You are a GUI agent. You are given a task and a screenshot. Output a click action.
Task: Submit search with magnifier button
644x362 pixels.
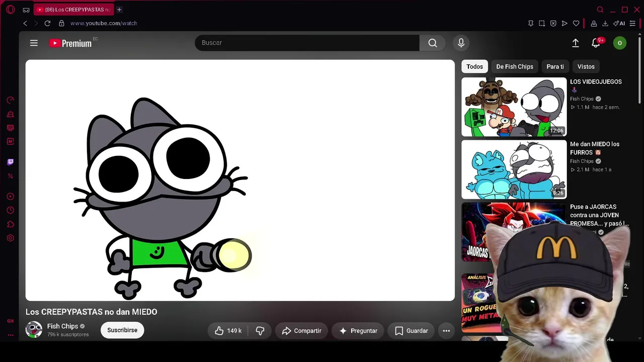(x=432, y=43)
